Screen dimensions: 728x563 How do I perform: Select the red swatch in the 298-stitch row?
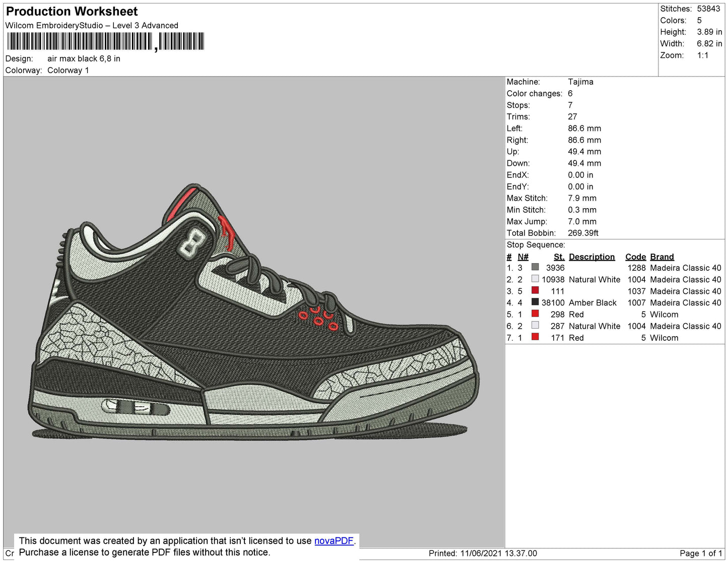coord(535,314)
